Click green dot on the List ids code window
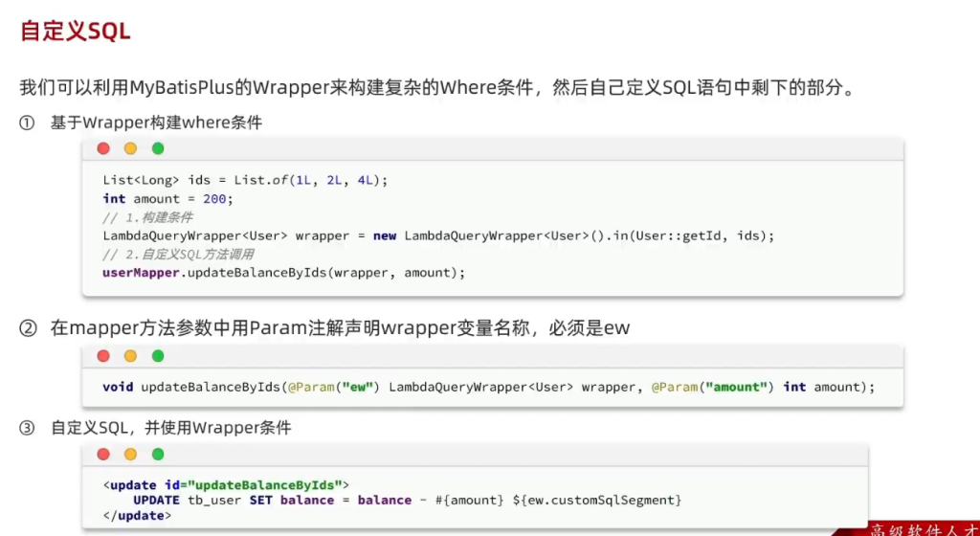This screenshot has height=536, width=980. 158,148
